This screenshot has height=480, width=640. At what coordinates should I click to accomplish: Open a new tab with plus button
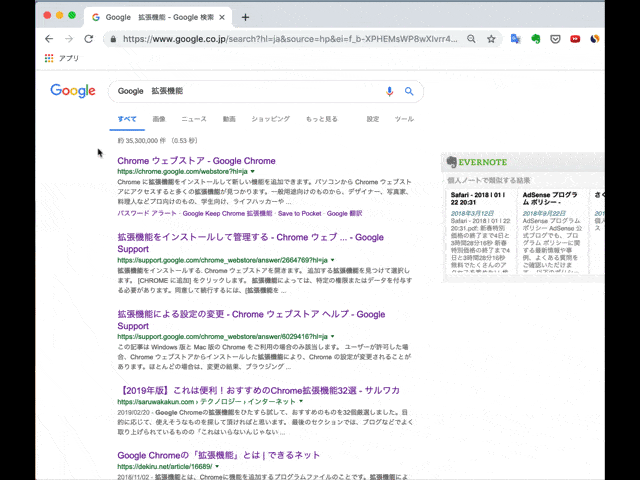[245, 17]
